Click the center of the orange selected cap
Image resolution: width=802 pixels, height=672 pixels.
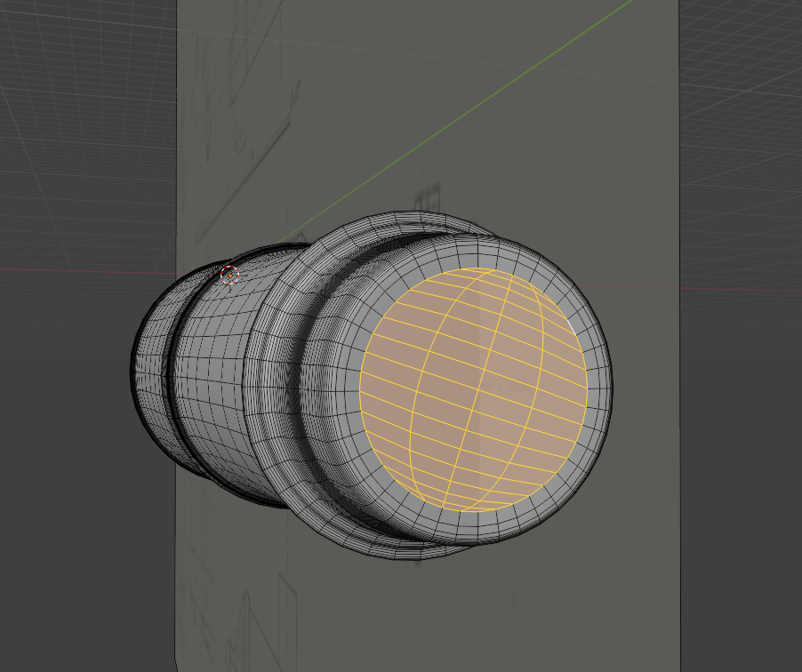click(476, 390)
